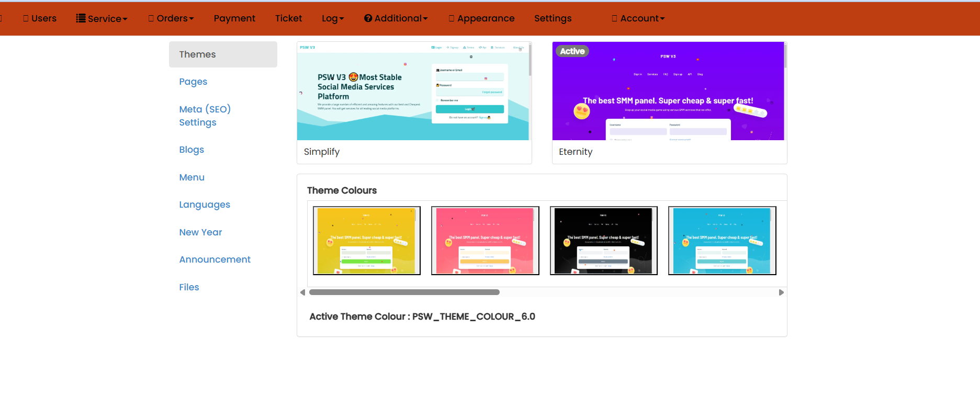Click the horizontal scrollbar thumb of colours
The width and height of the screenshot is (980, 396).
(404, 292)
